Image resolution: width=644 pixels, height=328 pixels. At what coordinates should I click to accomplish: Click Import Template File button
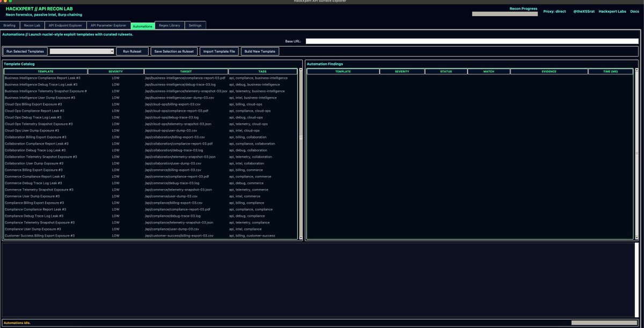point(219,51)
